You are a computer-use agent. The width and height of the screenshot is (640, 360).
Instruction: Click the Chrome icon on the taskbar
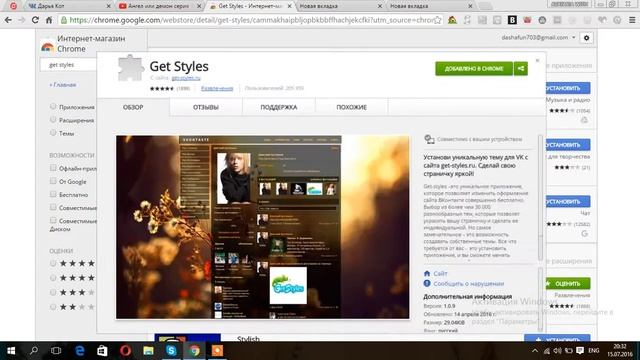(x=194, y=351)
